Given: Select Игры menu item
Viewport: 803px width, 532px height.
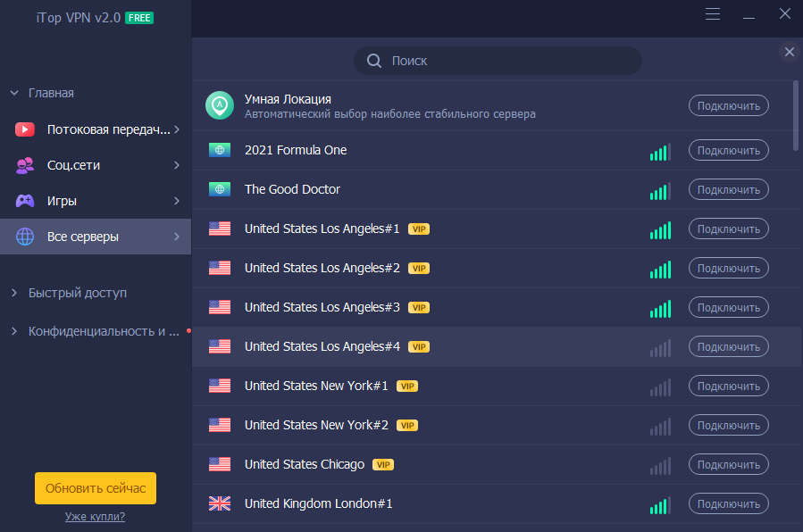Looking at the screenshot, I should click(96, 201).
